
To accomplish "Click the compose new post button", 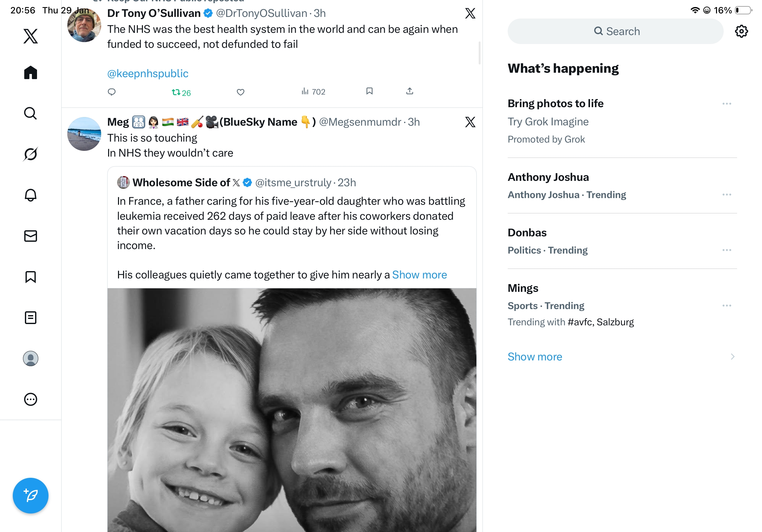I will point(31,496).
